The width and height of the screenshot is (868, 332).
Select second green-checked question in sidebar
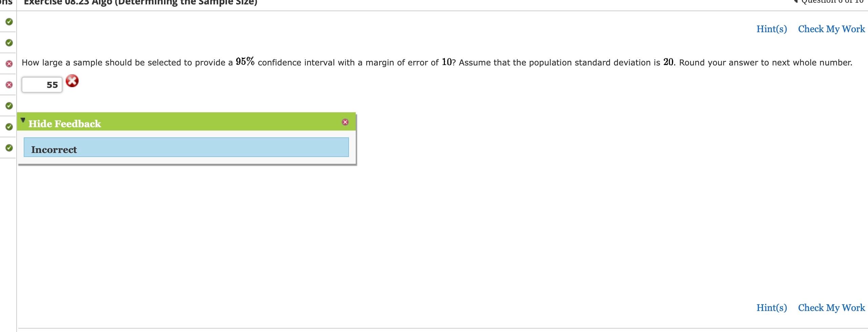9,43
